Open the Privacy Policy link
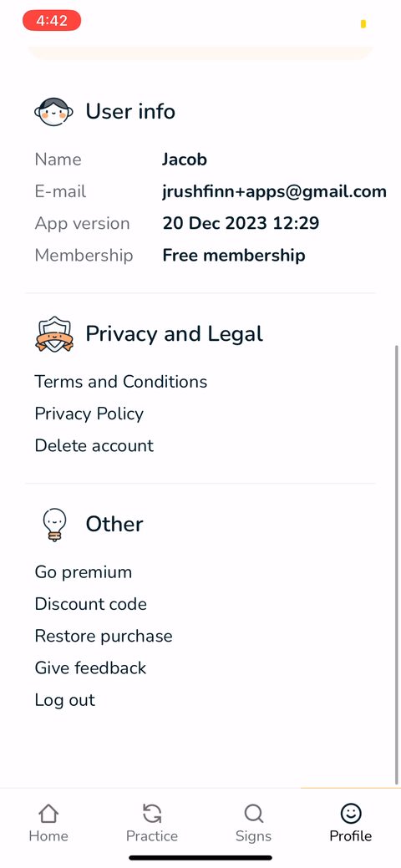The width and height of the screenshot is (401, 868). coord(89,414)
